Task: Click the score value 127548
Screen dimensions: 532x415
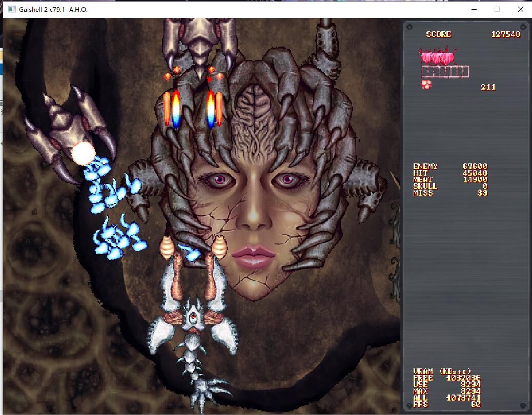Action: (x=505, y=34)
